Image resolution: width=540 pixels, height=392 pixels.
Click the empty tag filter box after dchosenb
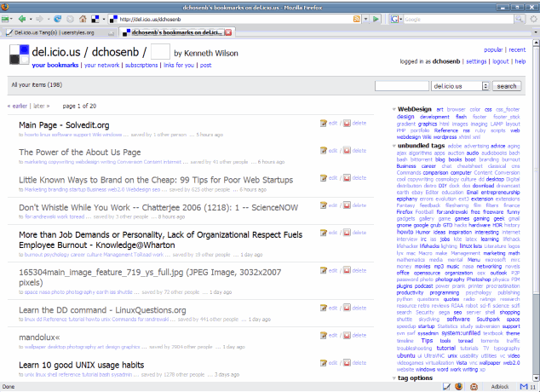(160, 52)
